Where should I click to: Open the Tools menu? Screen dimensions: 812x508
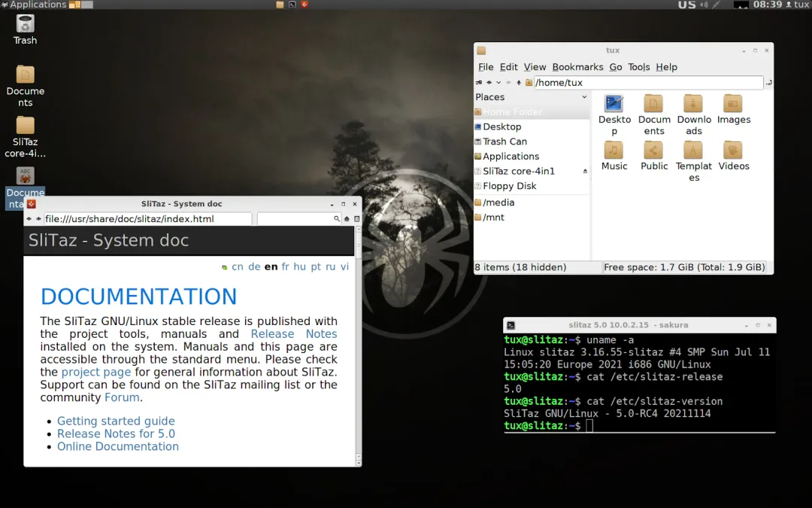coord(638,67)
